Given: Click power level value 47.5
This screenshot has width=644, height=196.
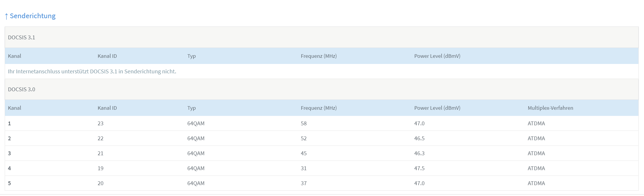Looking at the screenshot, I should click(419, 168).
